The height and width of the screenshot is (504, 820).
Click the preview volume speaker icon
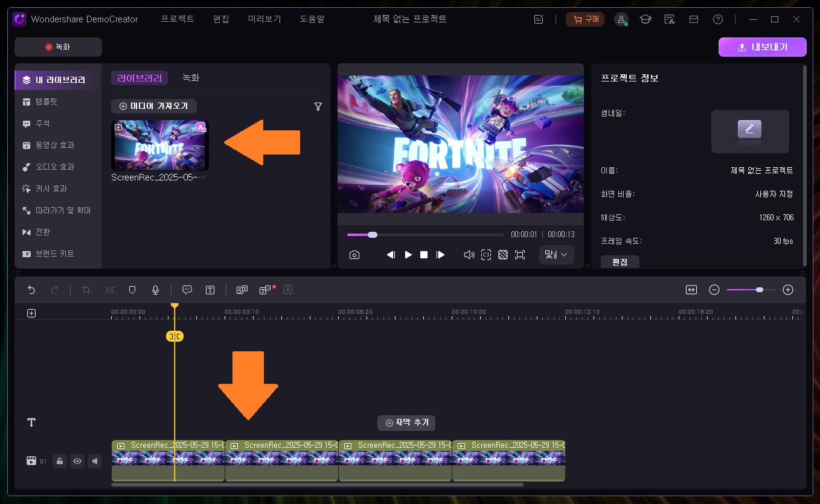point(469,255)
